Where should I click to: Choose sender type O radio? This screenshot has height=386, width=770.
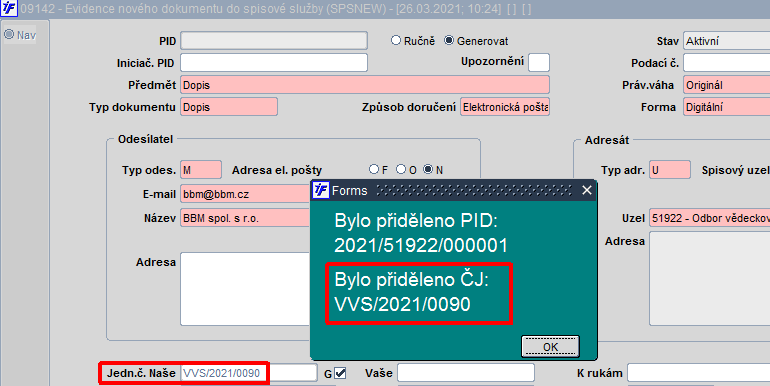pos(401,169)
